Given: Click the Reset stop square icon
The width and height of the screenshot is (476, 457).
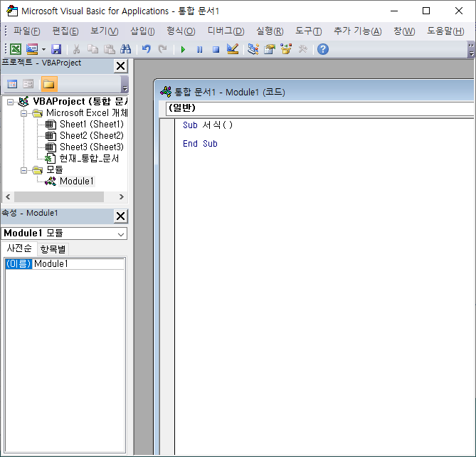Looking at the screenshot, I should tap(216, 49).
